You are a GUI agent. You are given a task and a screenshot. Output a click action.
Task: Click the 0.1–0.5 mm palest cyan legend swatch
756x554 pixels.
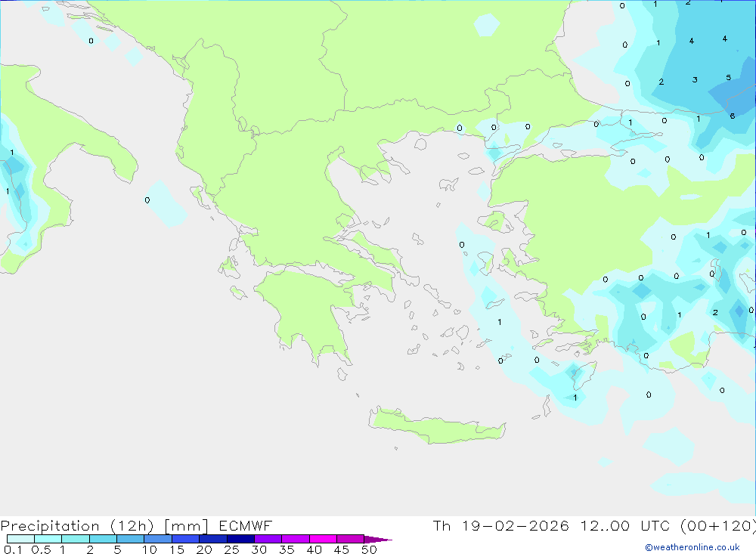[20, 539]
